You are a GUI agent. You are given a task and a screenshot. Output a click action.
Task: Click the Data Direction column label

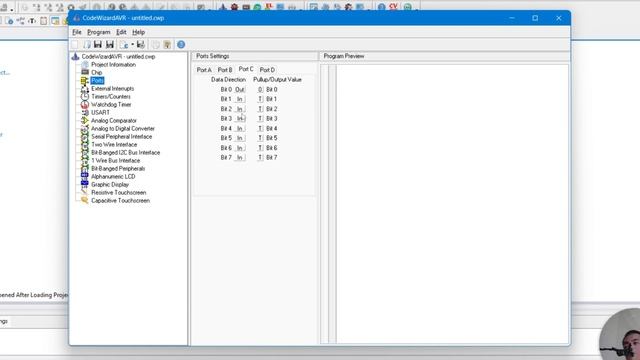coord(228,80)
